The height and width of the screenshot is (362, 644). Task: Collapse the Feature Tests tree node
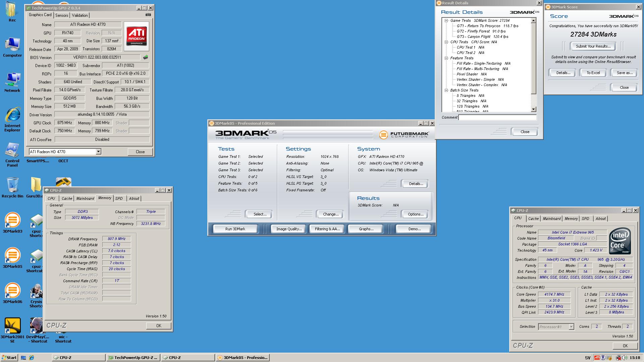[x=446, y=58]
